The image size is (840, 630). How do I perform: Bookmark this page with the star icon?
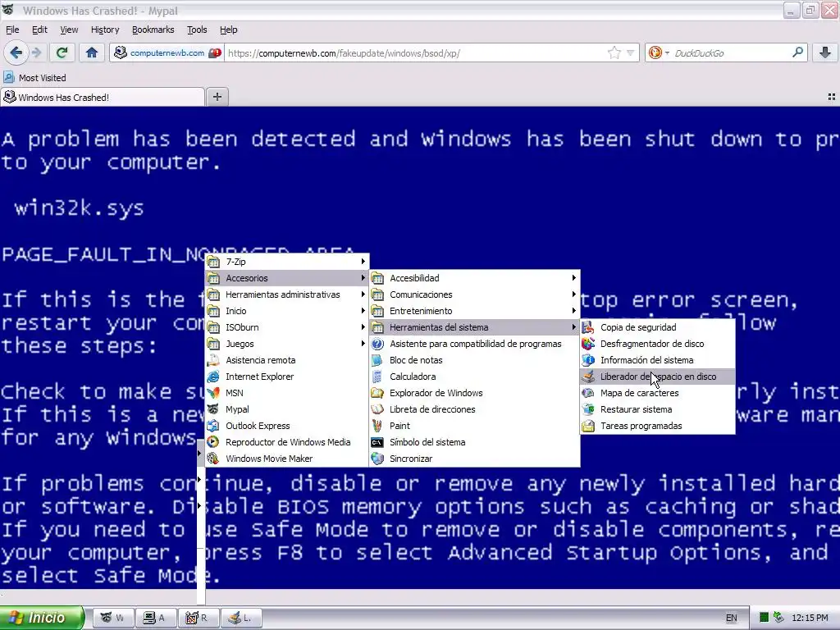[614, 52]
